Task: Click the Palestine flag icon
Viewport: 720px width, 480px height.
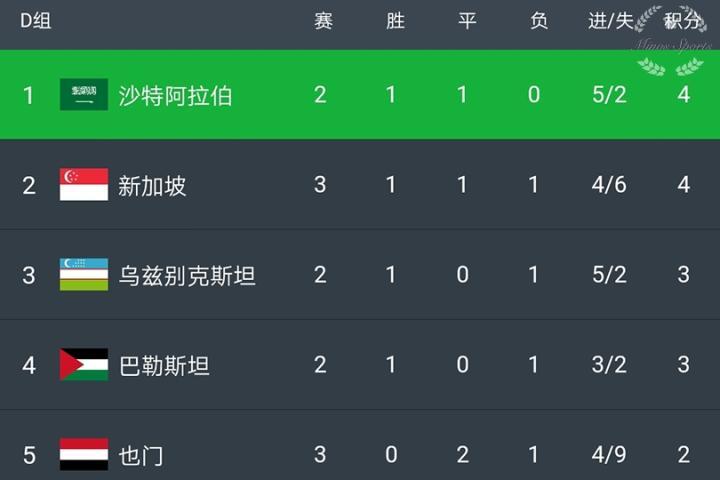Action: pos(84,365)
